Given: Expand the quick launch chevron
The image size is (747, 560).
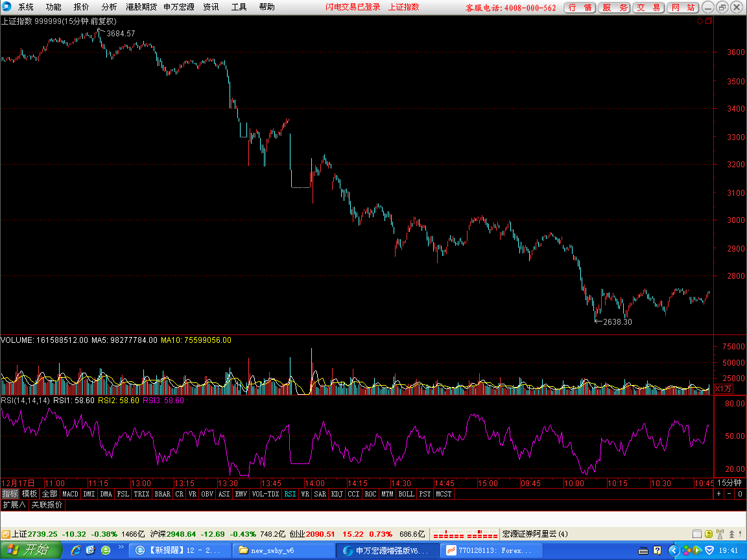Looking at the screenshot, I should 121,548.
